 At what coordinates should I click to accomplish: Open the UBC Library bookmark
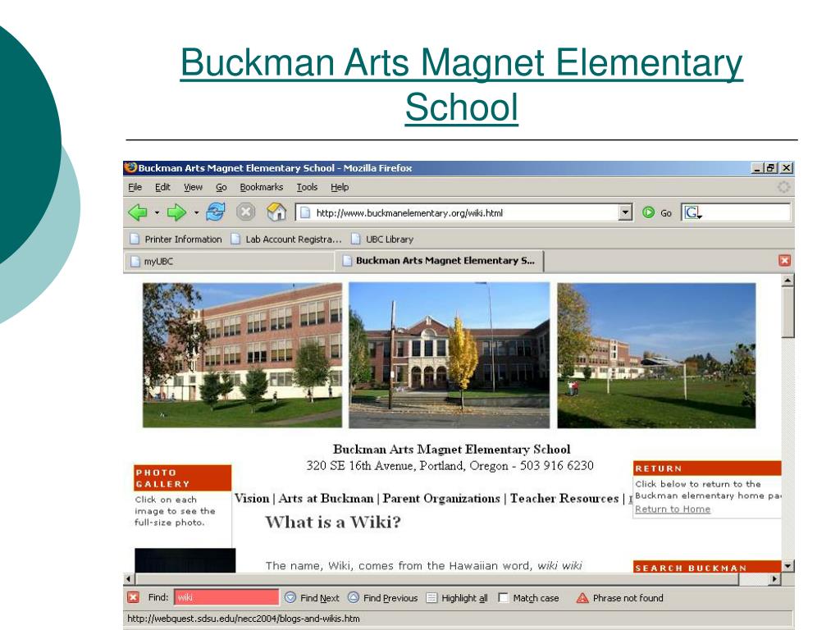tap(382, 239)
